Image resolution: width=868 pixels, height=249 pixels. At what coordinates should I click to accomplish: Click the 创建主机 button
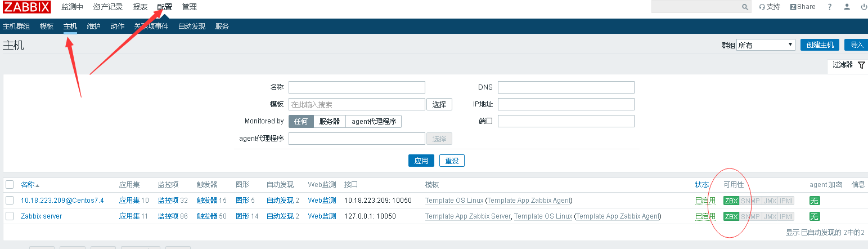(820, 45)
